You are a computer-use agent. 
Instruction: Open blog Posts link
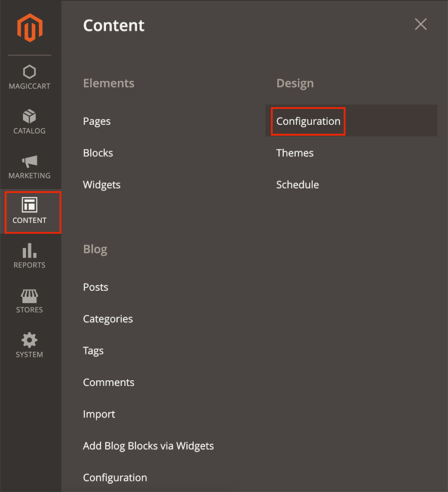pyautogui.click(x=96, y=287)
